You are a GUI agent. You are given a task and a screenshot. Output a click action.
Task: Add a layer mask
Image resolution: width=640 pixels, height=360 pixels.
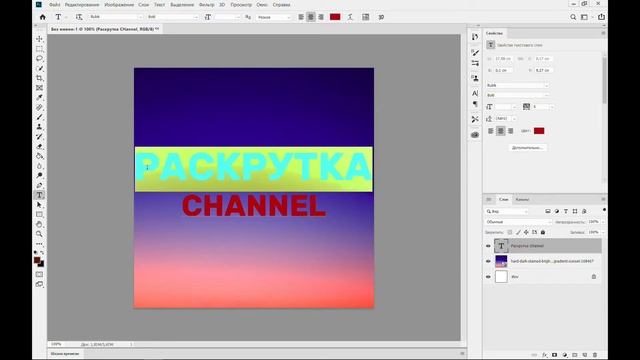[x=554, y=355]
